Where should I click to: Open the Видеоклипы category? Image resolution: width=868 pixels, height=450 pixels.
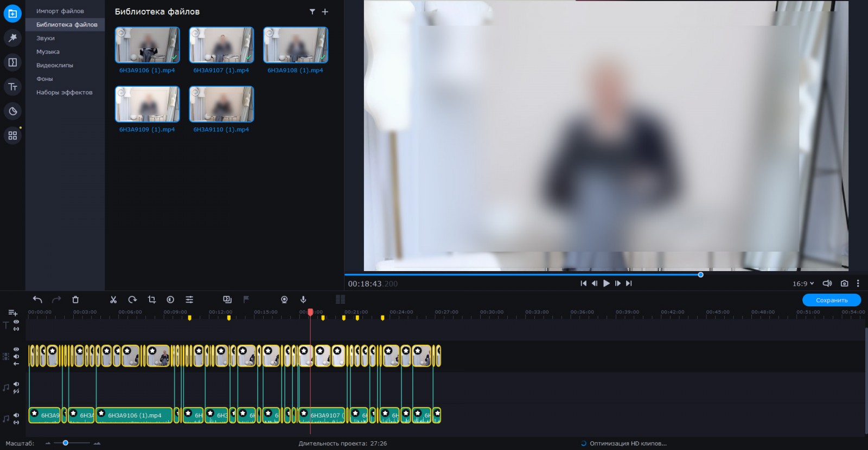point(55,65)
